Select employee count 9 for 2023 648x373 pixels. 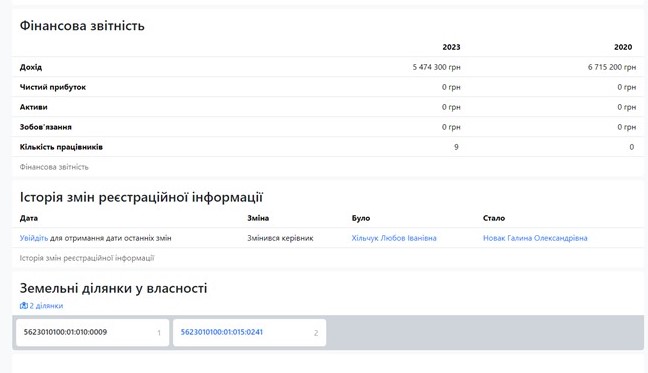point(456,147)
